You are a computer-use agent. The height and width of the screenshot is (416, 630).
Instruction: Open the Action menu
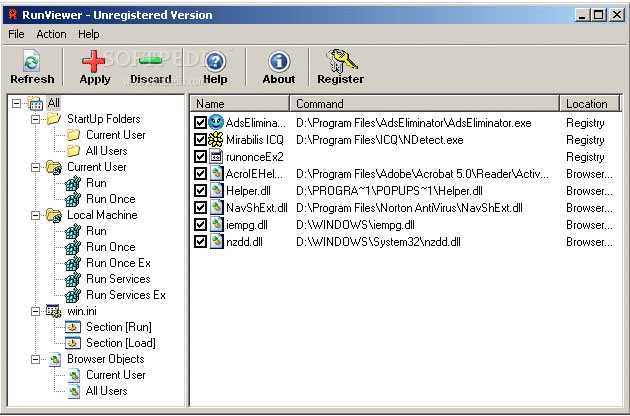51,34
